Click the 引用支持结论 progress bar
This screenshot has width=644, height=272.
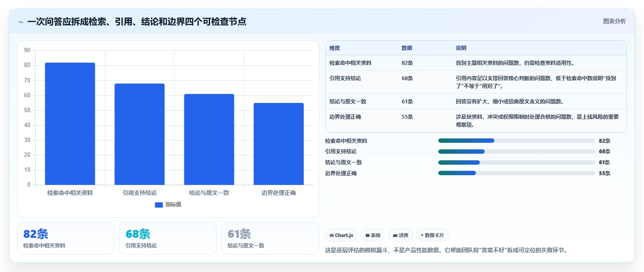tap(517, 152)
